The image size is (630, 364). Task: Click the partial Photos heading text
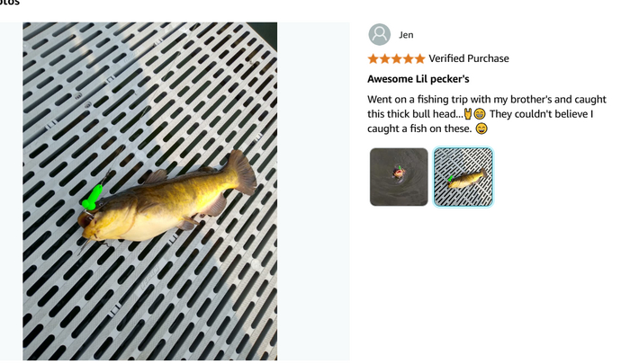[9, 3]
